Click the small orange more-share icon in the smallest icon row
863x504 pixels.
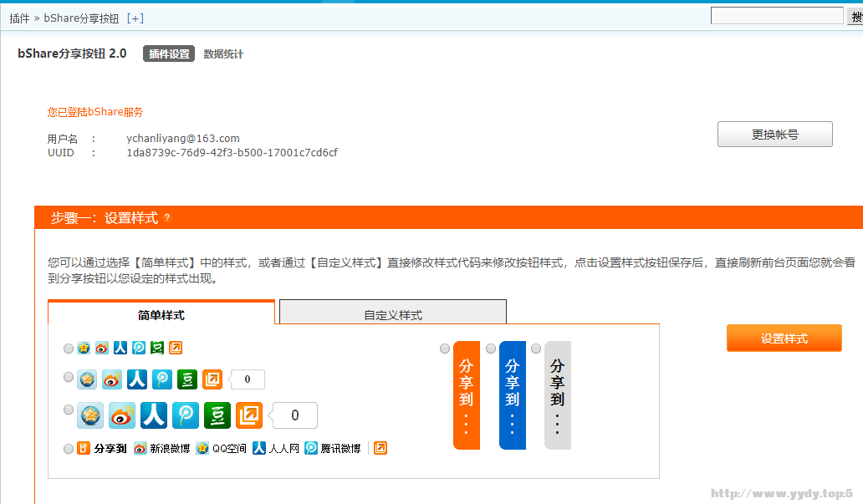click(176, 348)
